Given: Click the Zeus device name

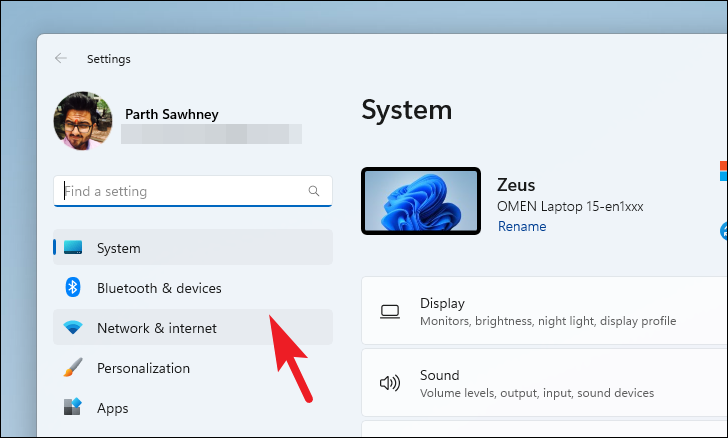Looking at the screenshot, I should click(516, 185).
